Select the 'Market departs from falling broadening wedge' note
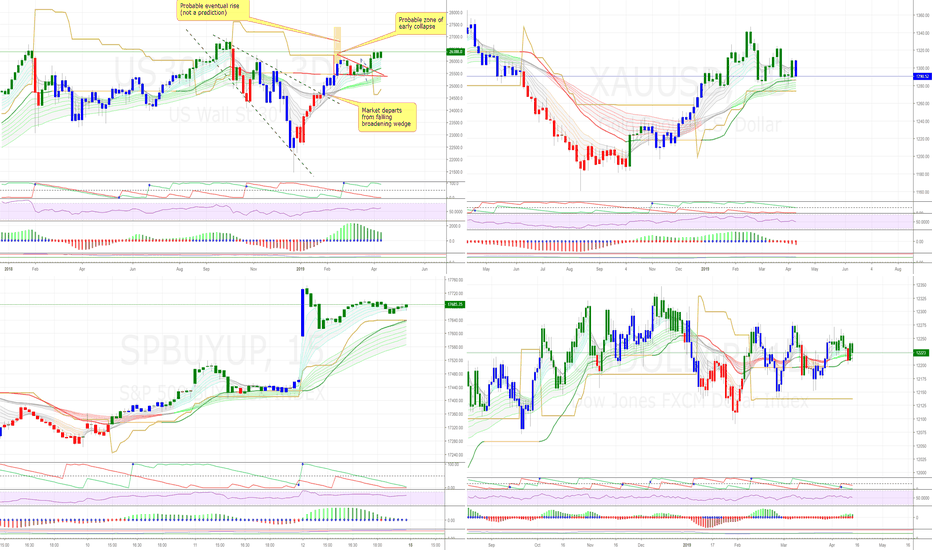 [387, 117]
